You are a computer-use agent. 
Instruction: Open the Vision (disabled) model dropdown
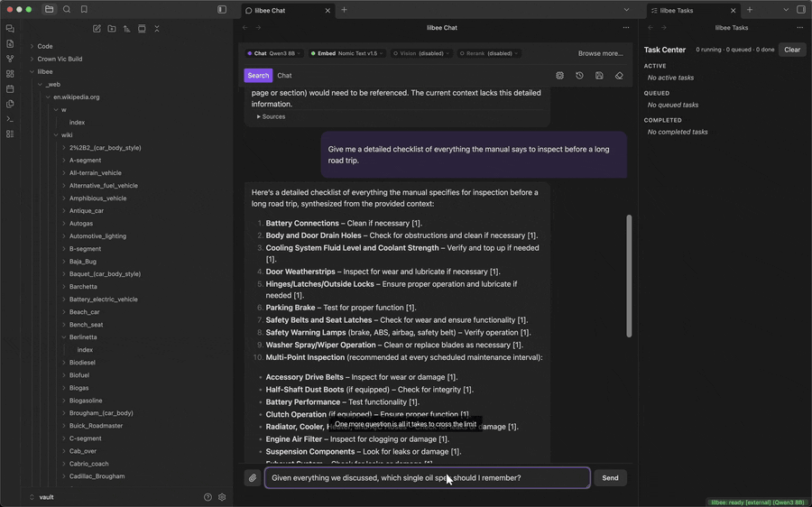420,53
